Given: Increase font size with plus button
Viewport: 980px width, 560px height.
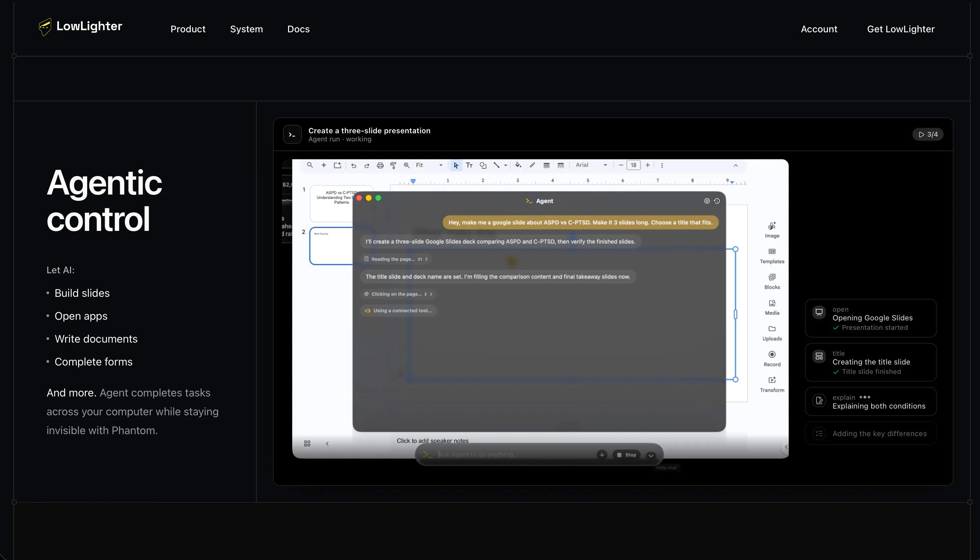Looking at the screenshot, I should click(648, 165).
